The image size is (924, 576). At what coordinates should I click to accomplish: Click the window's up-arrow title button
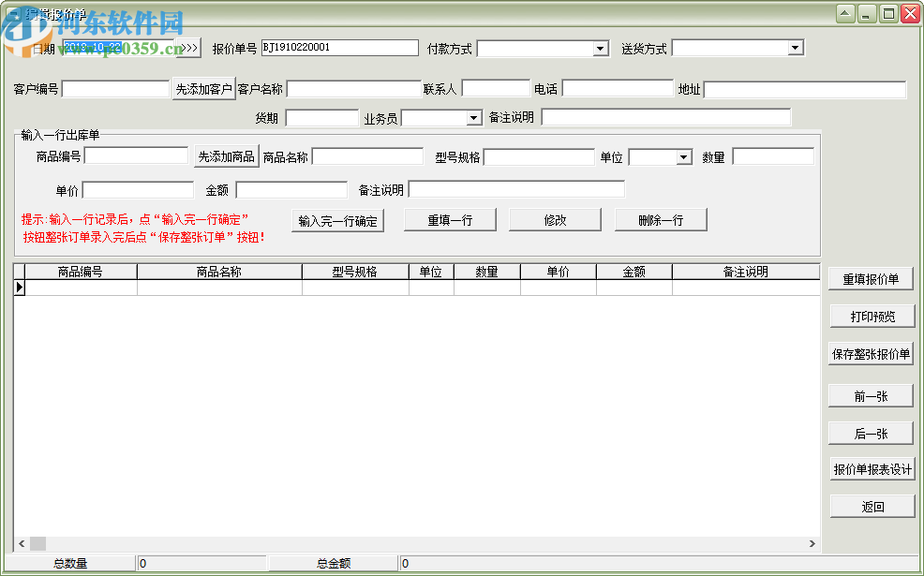(845, 14)
